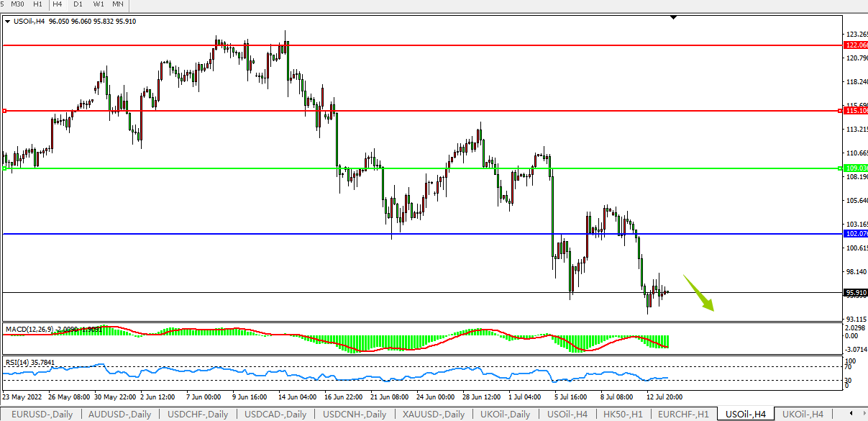868x421 pixels.
Task: Open the UKOil-,H4 chart tab
Action: pos(803,415)
